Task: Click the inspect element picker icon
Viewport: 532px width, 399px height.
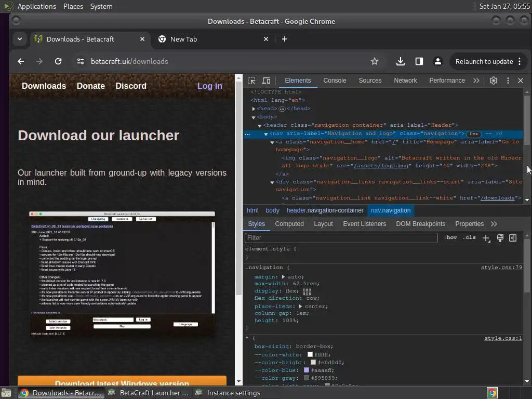Action: tap(251, 81)
